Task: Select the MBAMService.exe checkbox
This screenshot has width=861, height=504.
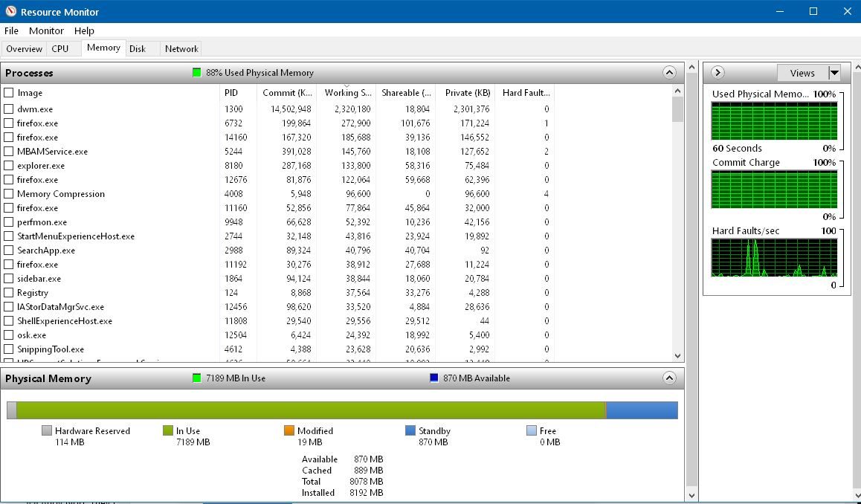Action: pyautogui.click(x=9, y=151)
